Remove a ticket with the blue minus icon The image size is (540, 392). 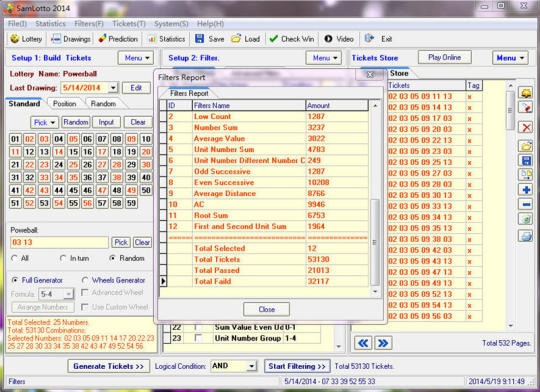(x=526, y=204)
